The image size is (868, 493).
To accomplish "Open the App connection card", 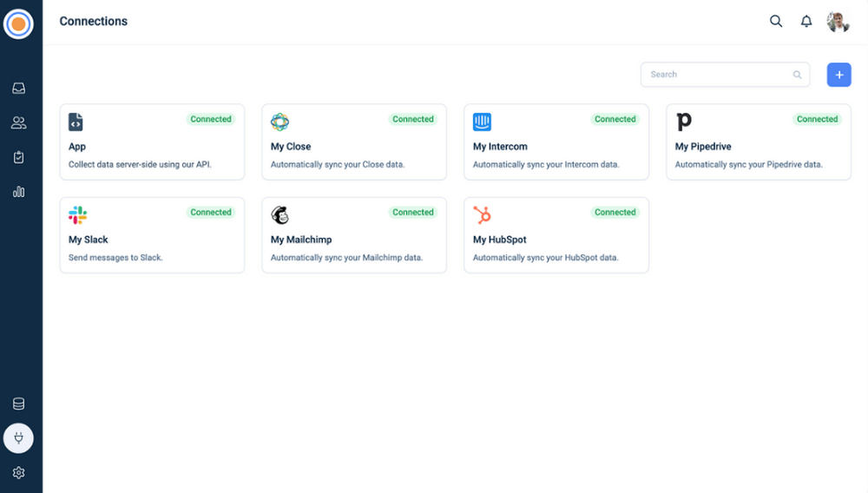I will [152, 142].
